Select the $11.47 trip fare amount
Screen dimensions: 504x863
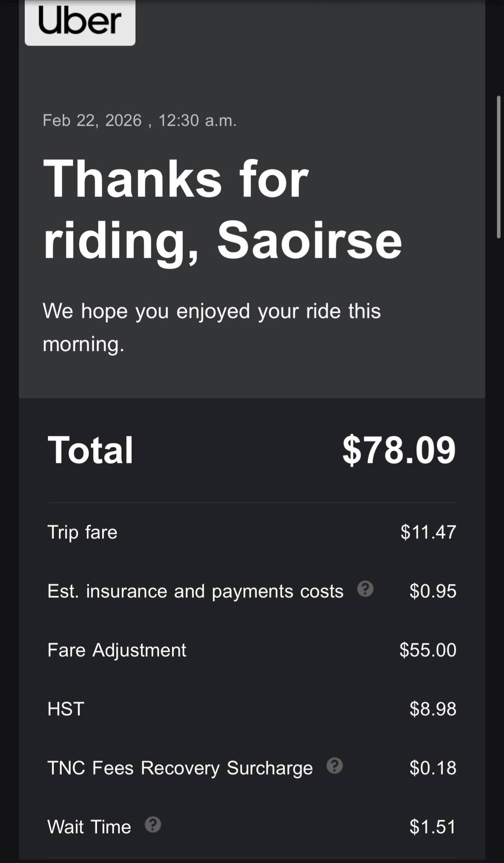pyautogui.click(x=428, y=532)
